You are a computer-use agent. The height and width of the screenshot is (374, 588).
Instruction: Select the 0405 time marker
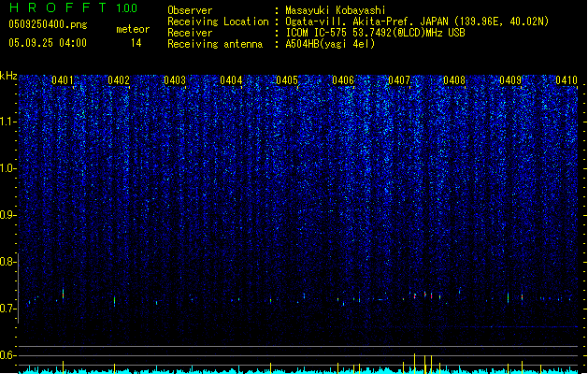pos(287,79)
